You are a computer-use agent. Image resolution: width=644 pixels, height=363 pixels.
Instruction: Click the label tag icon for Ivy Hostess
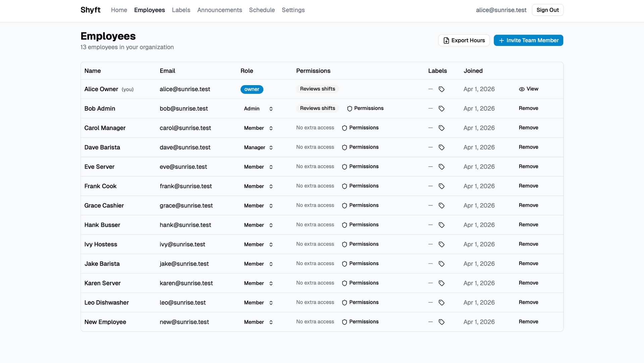[x=441, y=244]
